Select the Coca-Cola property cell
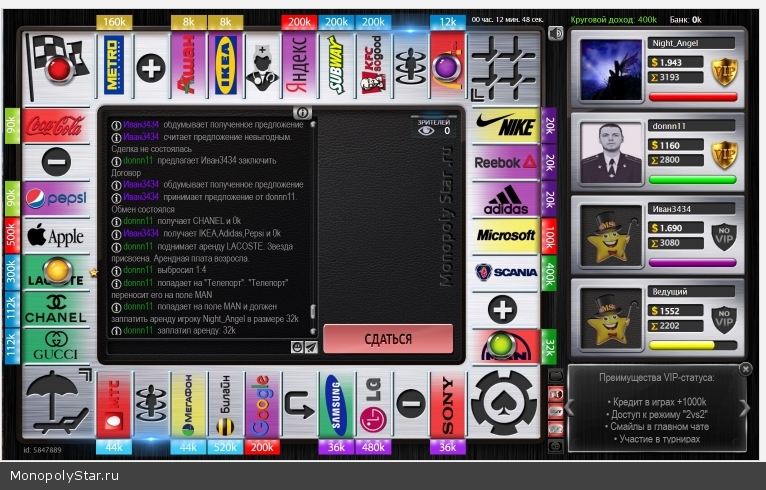Image resolution: width=766 pixels, height=490 pixels. (56, 126)
